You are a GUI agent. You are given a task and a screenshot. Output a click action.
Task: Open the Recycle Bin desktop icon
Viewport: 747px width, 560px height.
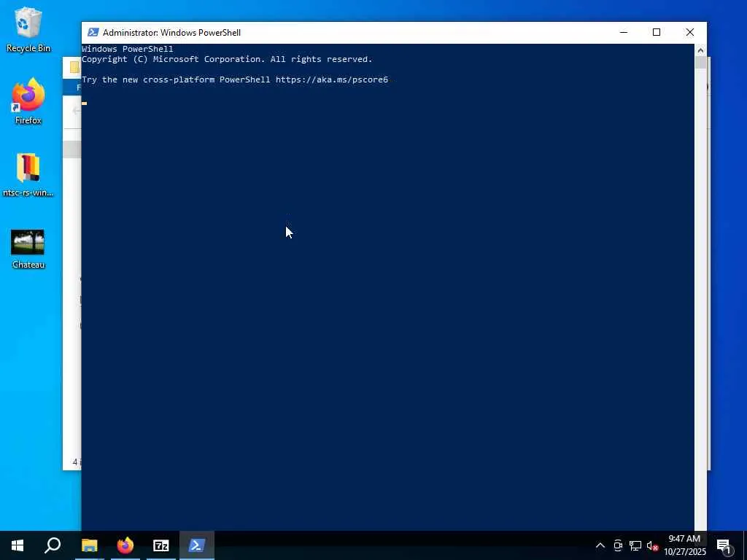28,29
